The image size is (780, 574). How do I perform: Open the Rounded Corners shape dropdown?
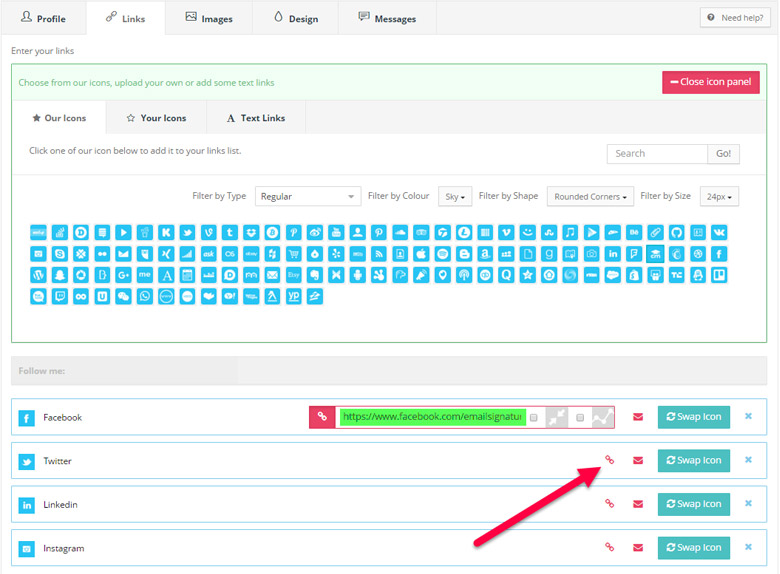pyautogui.click(x=590, y=196)
